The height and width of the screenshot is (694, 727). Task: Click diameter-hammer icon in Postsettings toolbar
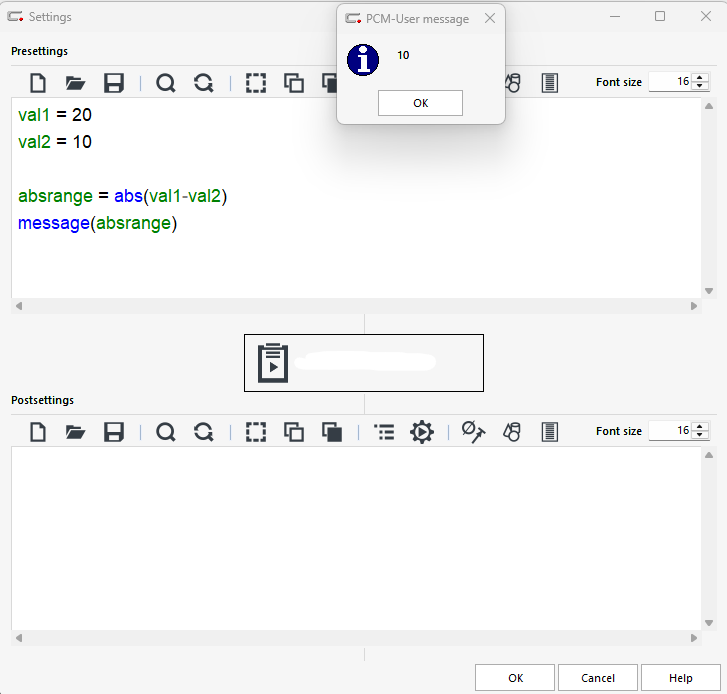(x=473, y=432)
